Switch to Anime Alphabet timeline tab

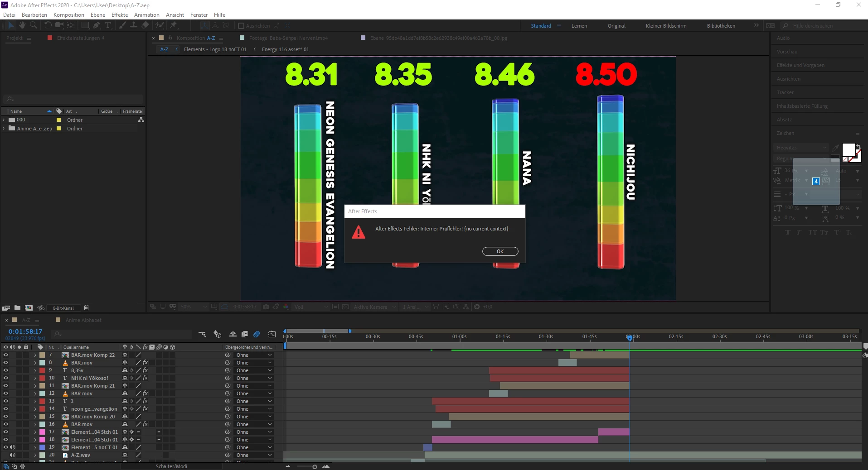coord(83,320)
